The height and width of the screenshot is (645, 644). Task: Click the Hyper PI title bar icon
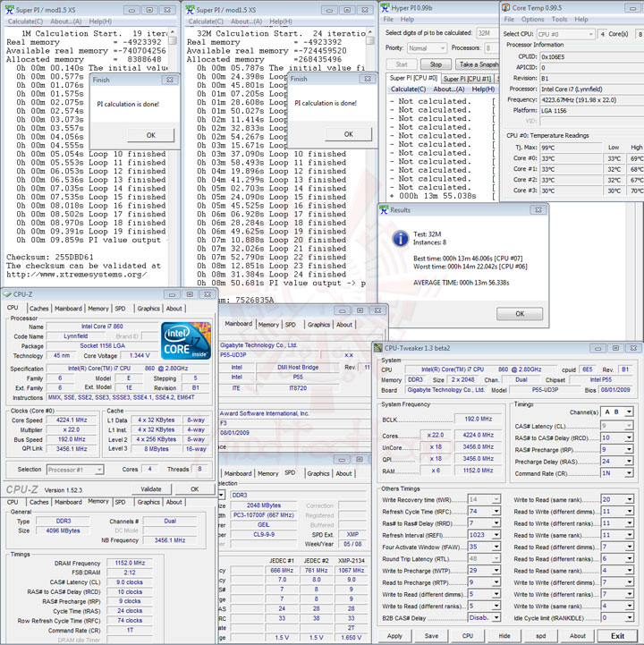[385, 7]
